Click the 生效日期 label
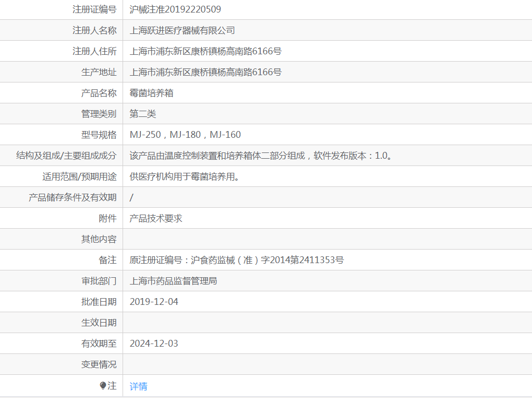The width and height of the screenshot is (532, 402). [99, 323]
